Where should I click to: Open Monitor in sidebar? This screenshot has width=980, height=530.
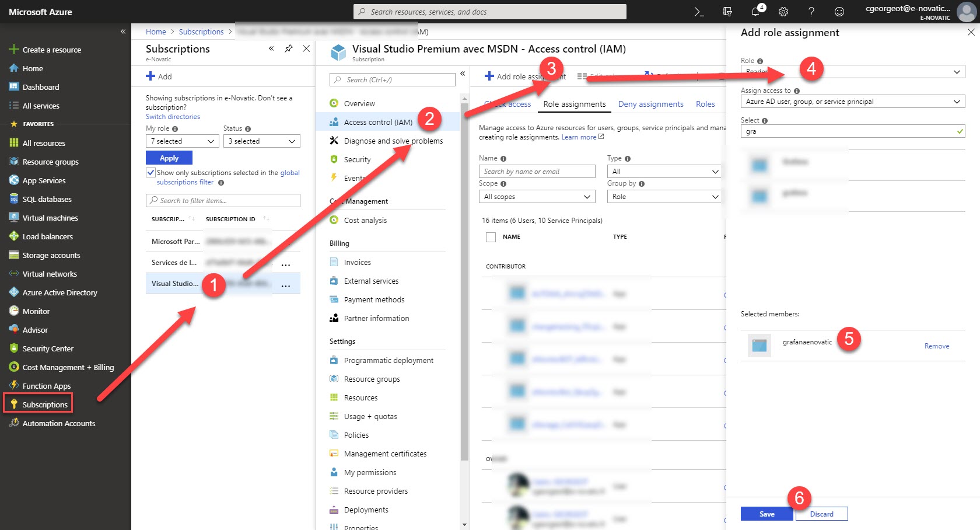pyautogui.click(x=36, y=311)
